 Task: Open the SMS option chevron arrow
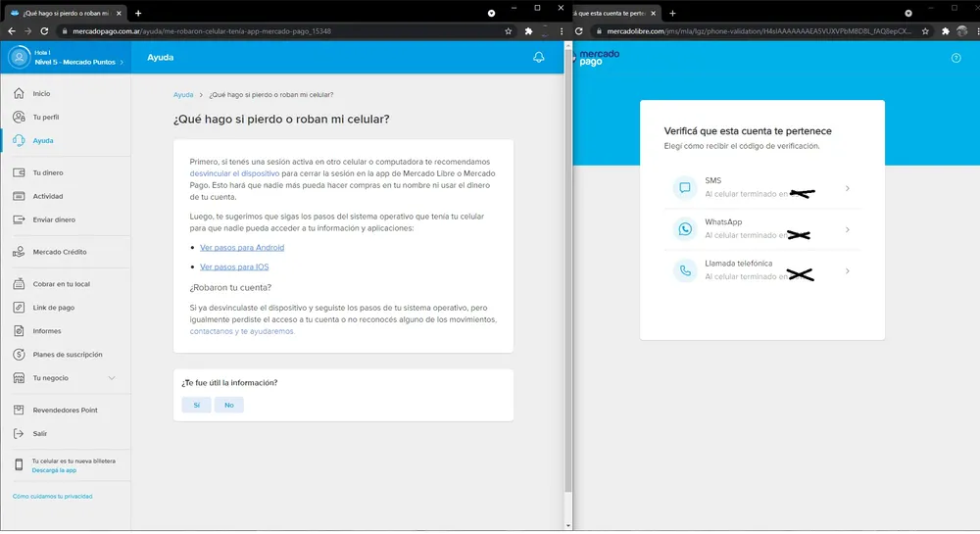coord(847,188)
